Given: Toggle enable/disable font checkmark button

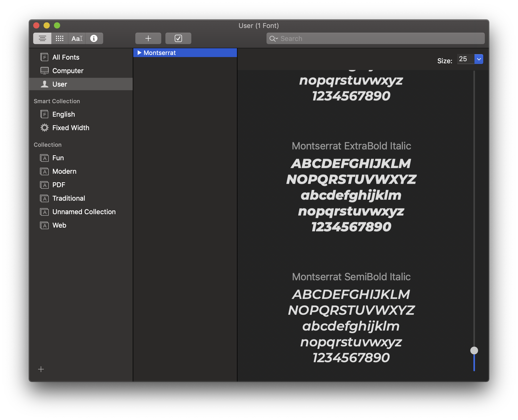Looking at the screenshot, I should [178, 38].
